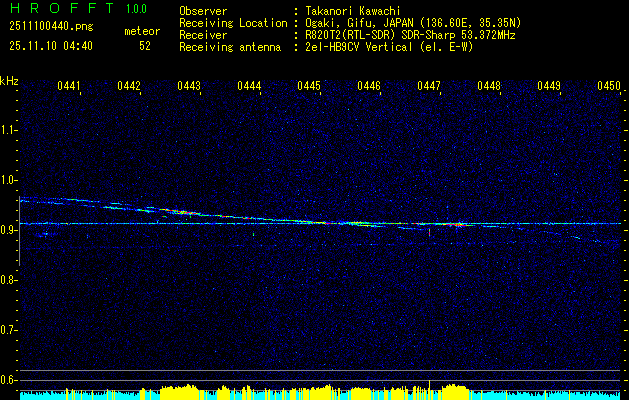
Task: Click the HROFFT title text
Action: [x=58, y=9]
